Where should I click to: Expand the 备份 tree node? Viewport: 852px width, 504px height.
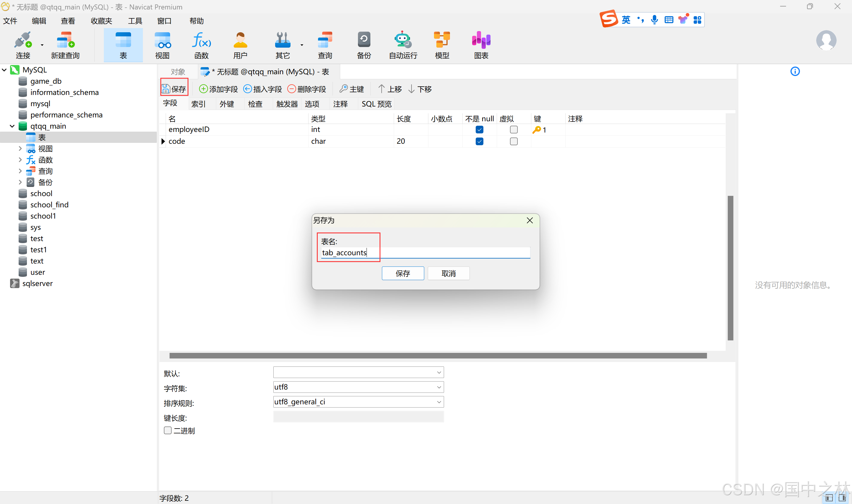[x=20, y=182]
